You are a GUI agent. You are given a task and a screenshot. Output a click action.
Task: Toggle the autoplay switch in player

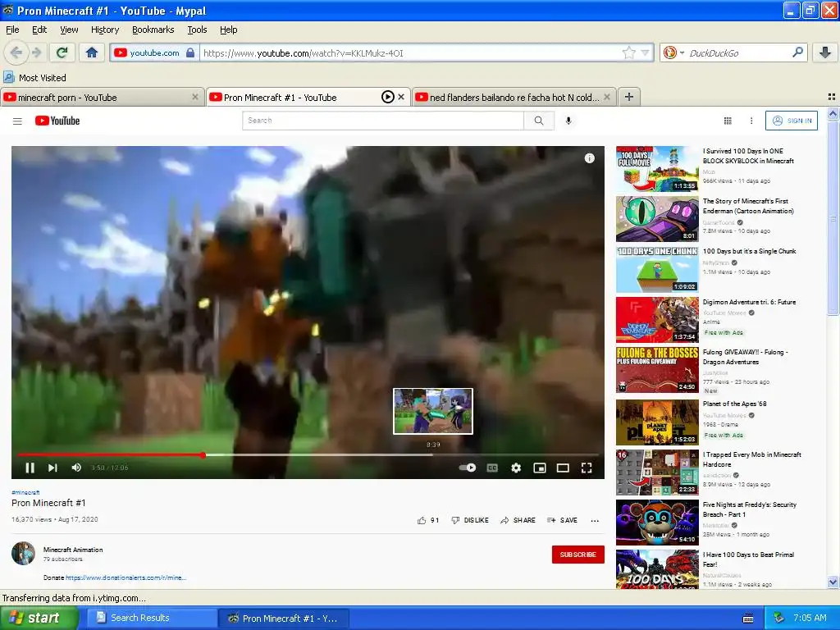point(468,468)
